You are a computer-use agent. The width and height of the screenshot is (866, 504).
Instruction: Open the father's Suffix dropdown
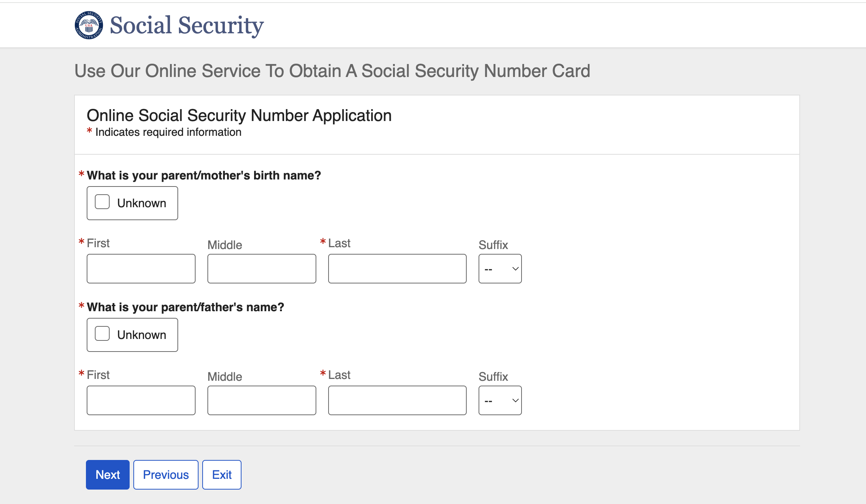point(500,400)
